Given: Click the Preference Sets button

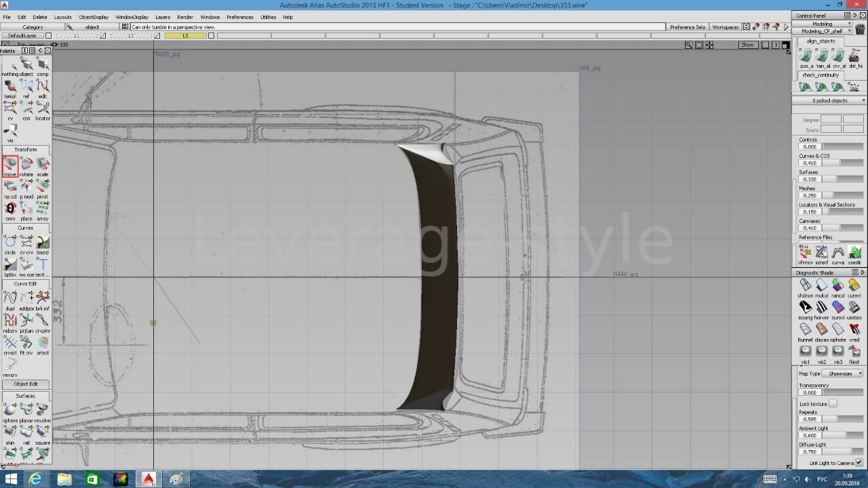Looking at the screenshot, I should pos(687,27).
